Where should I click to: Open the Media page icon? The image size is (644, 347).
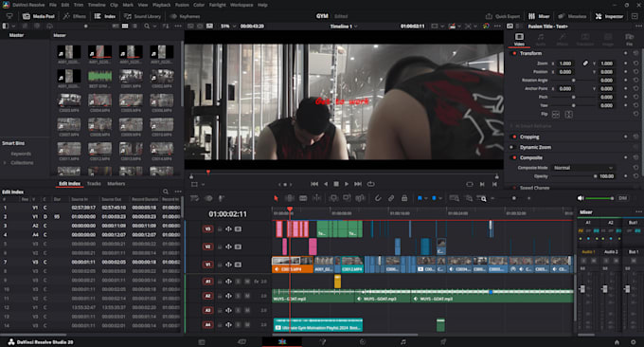coord(202,341)
